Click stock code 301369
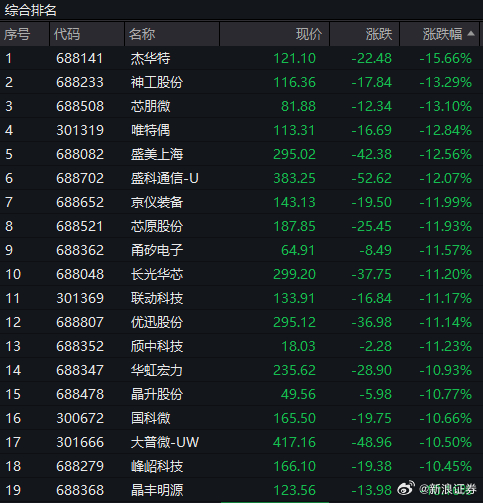Viewport: 483px width, 503px height. pos(80,298)
